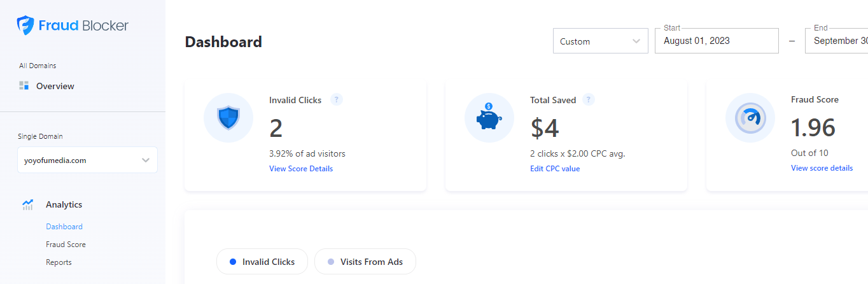Image resolution: width=868 pixels, height=284 pixels.
Task: Go to Fraud Score in sidebar
Action: click(66, 245)
